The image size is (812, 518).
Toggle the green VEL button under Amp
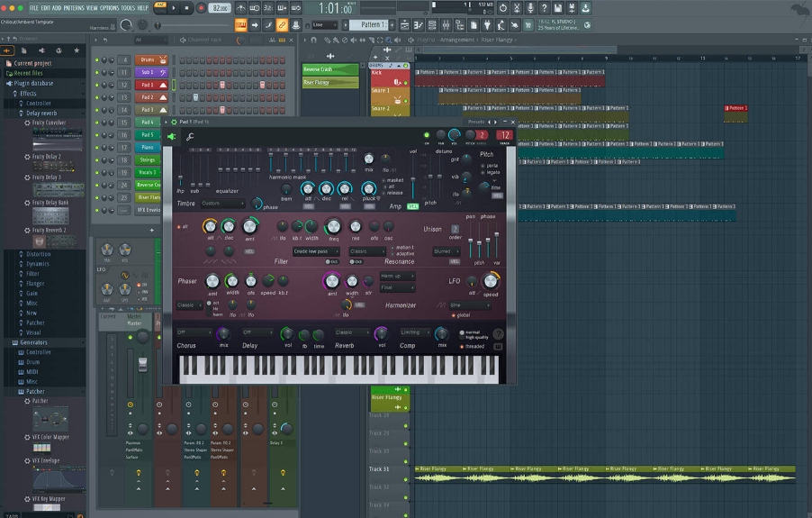click(412, 206)
